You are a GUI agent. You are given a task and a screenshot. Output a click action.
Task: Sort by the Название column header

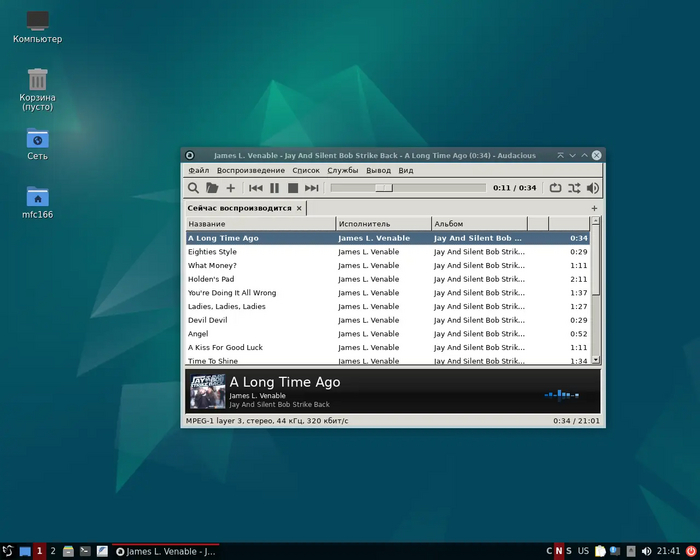point(261,224)
